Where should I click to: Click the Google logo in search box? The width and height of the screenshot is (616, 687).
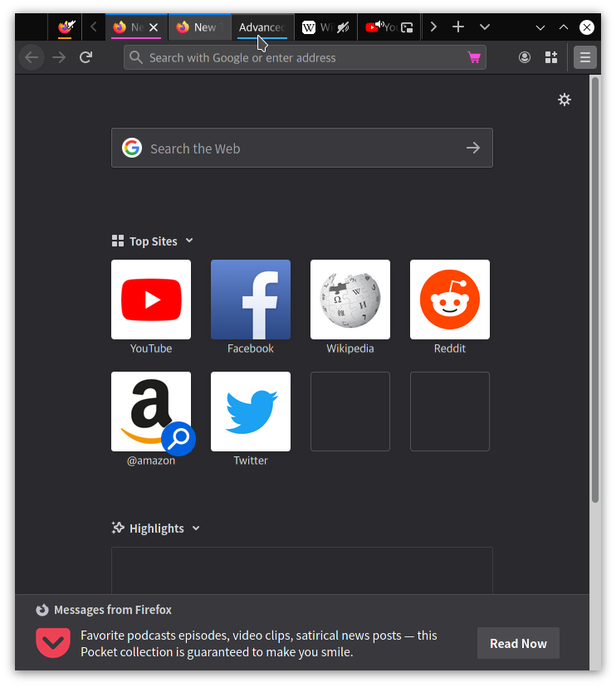[x=132, y=148]
